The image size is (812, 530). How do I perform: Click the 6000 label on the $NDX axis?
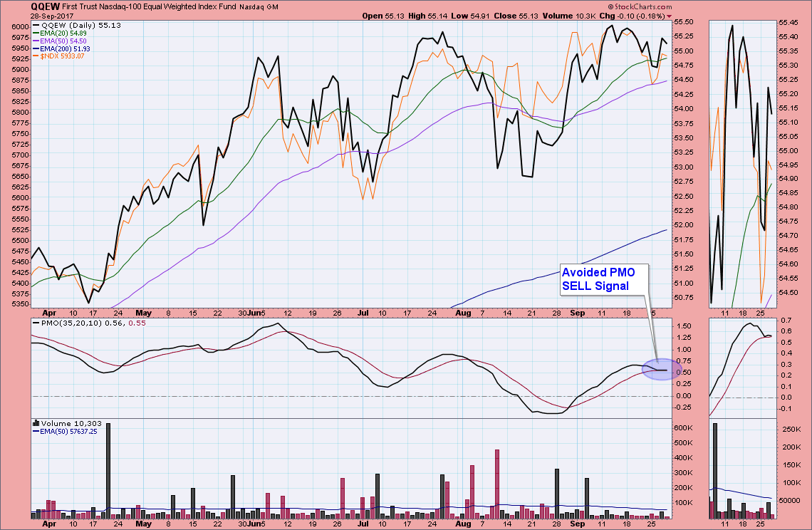(x=20, y=27)
